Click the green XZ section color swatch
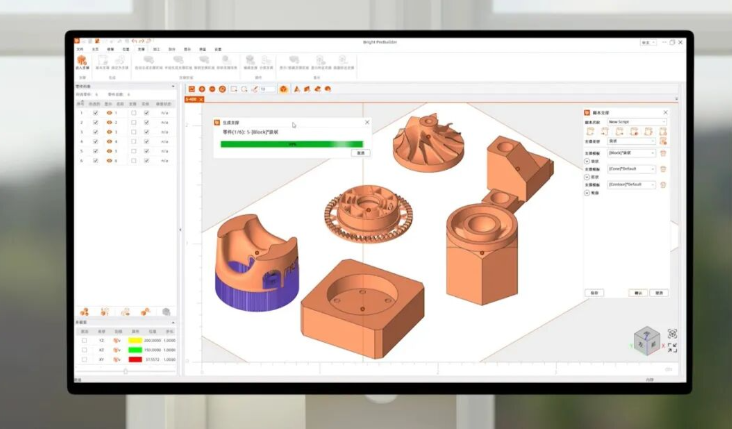The image size is (732, 429). pyautogui.click(x=135, y=350)
